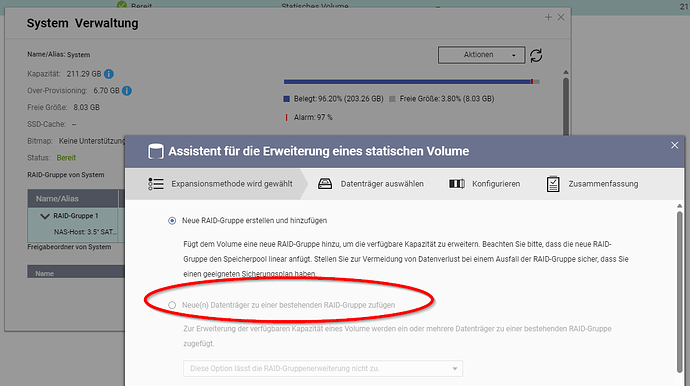
Task: Click the 'Freigabeordner von System' heading
Action: pyautogui.click(x=69, y=247)
